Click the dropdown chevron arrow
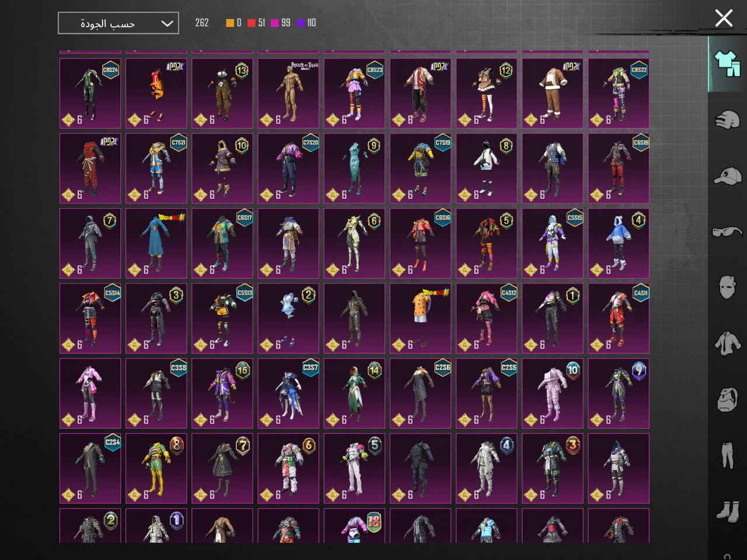The width and height of the screenshot is (747, 560). 167,23
